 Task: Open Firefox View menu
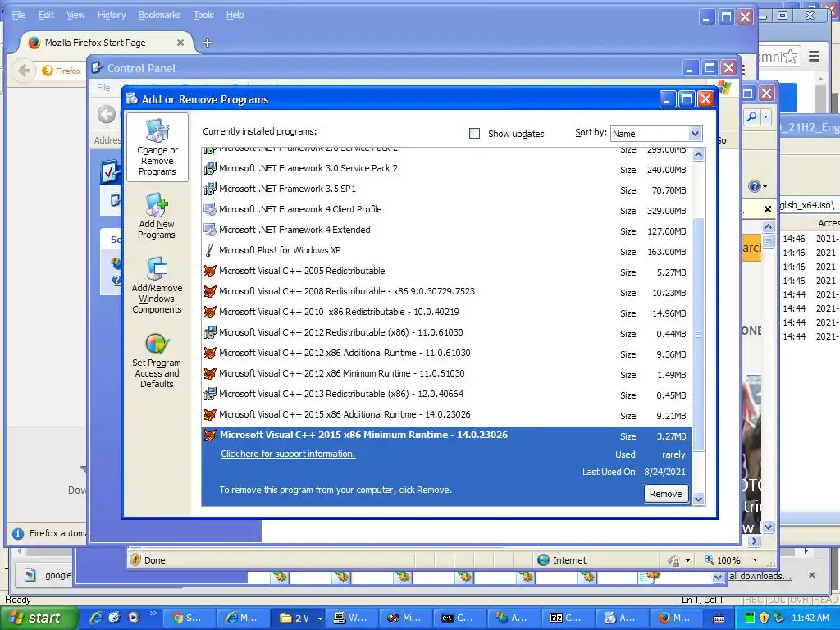75,15
